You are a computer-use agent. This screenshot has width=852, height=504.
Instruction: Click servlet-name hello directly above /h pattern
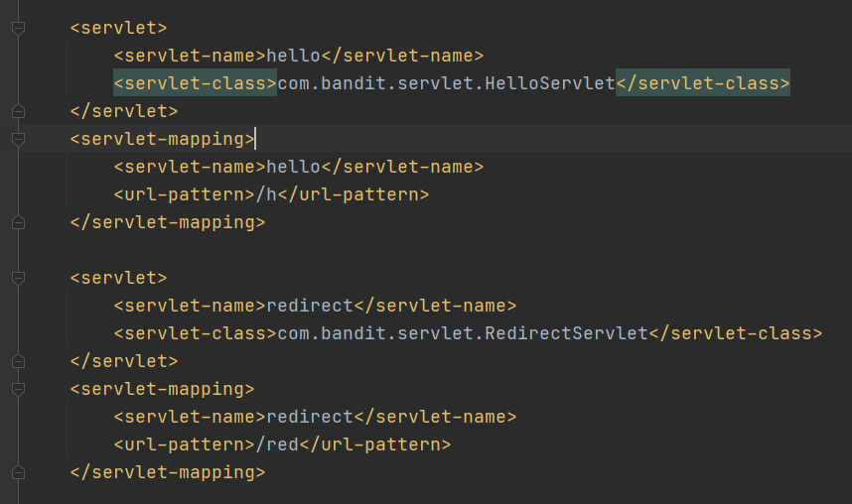click(293, 167)
